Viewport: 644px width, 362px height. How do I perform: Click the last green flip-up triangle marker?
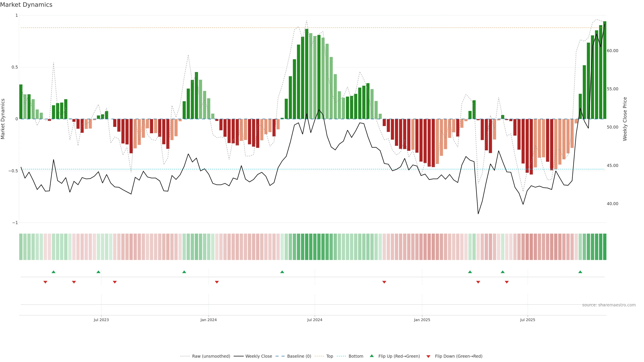click(580, 272)
